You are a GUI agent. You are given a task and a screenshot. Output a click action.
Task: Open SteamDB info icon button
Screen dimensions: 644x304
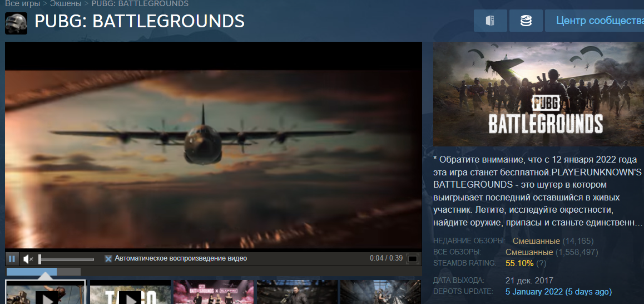(490, 21)
